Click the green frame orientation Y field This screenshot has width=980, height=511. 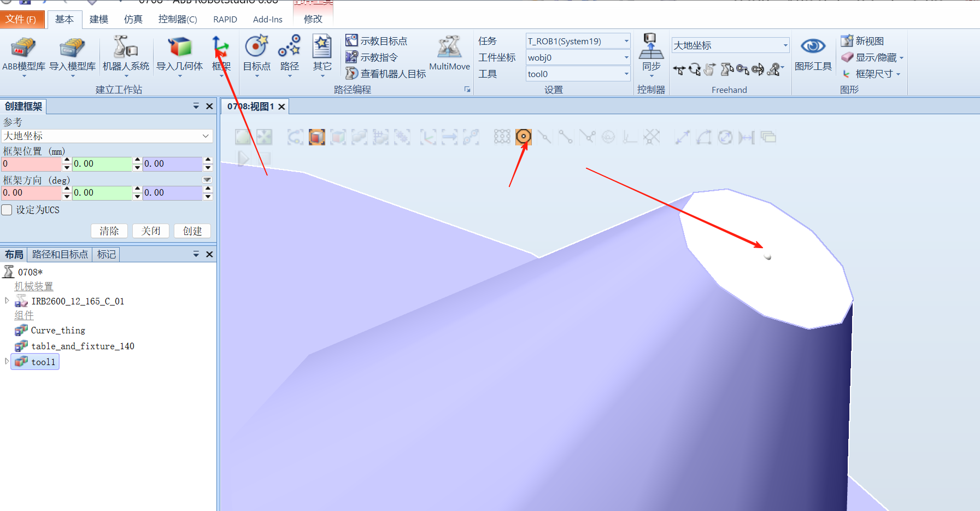pyautogui.click(x=102, y=192)
